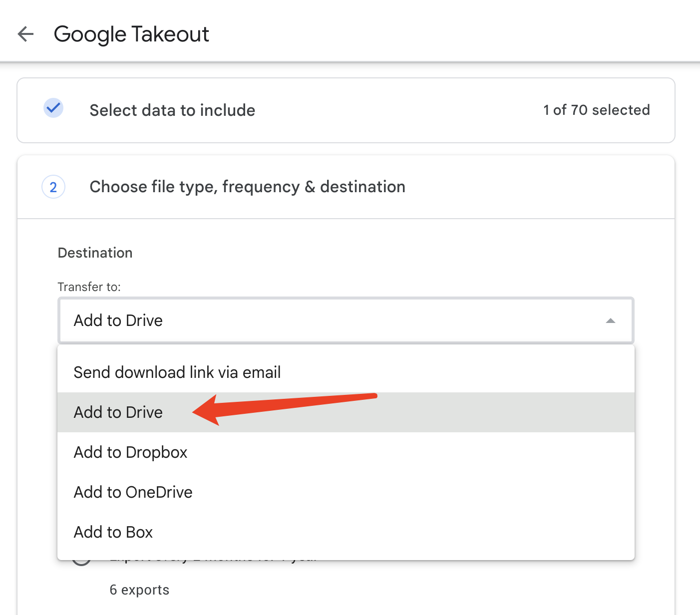Open the Select data to include step

[x=172, y=110]
